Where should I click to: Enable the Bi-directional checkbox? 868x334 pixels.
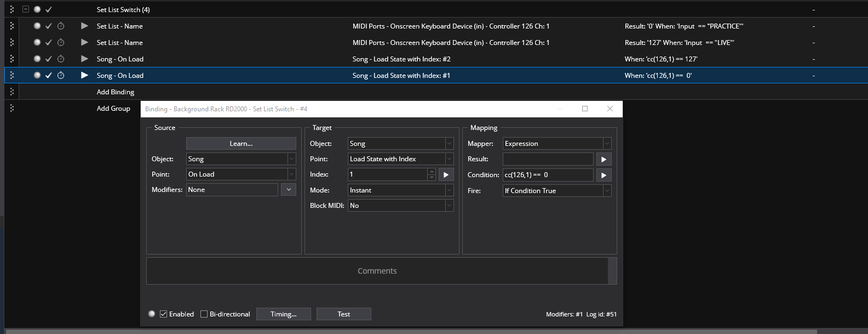click(204, 314)
